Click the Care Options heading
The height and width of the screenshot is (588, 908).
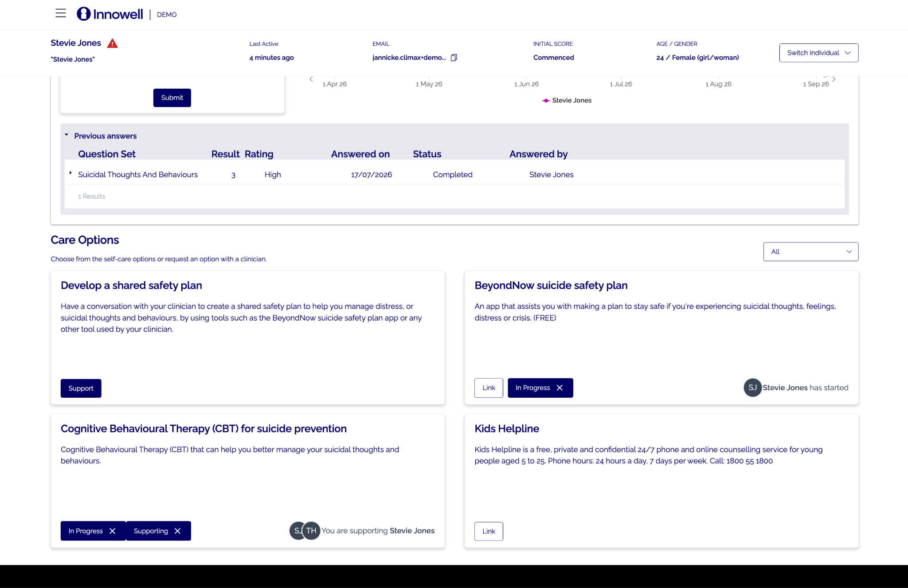(85, 240)
